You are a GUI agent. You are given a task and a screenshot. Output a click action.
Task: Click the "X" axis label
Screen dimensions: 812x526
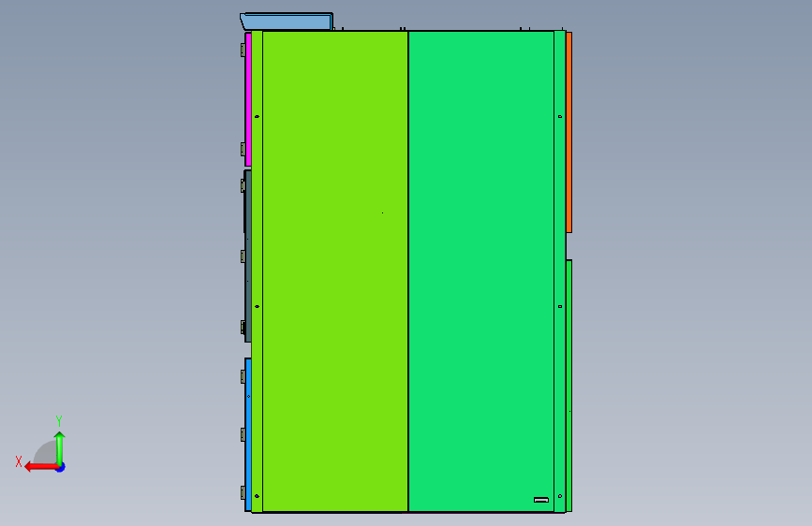coord(19,461)
